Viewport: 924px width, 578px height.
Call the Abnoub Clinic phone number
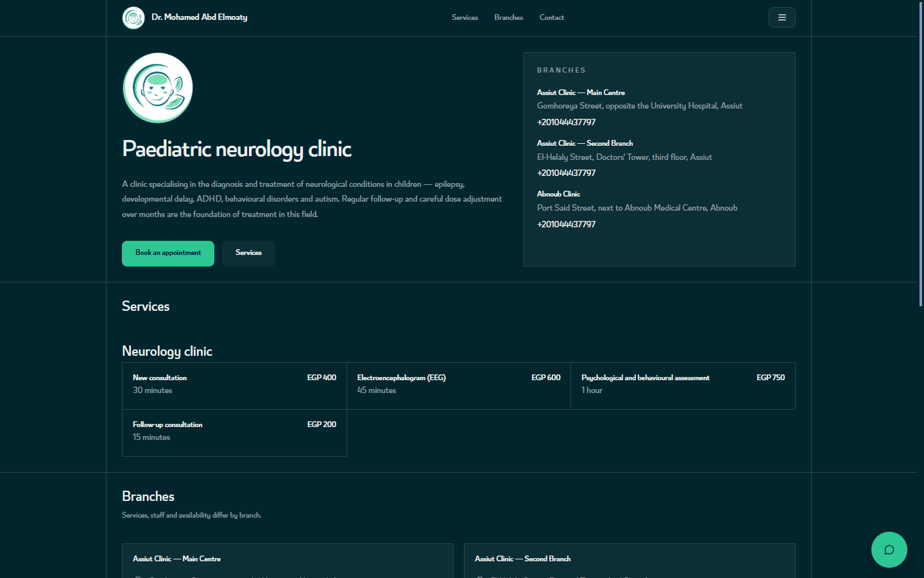(x=566, y=224)
